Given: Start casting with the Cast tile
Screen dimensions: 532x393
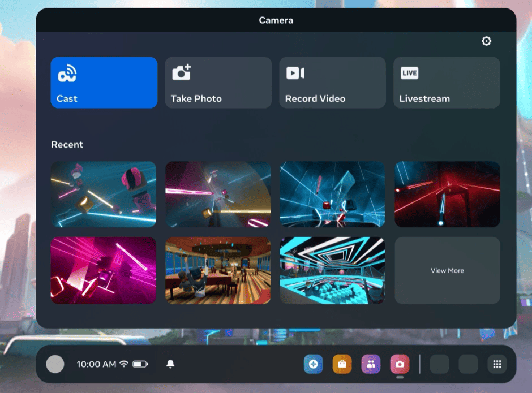Looking at the screenshot, I should coord(104,83).
